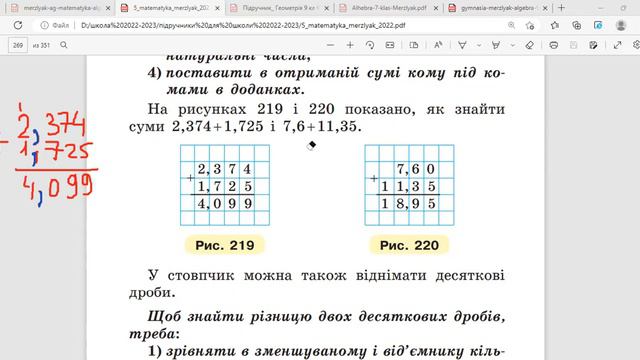Edit the page number field showing 269

tap(18, 45)
